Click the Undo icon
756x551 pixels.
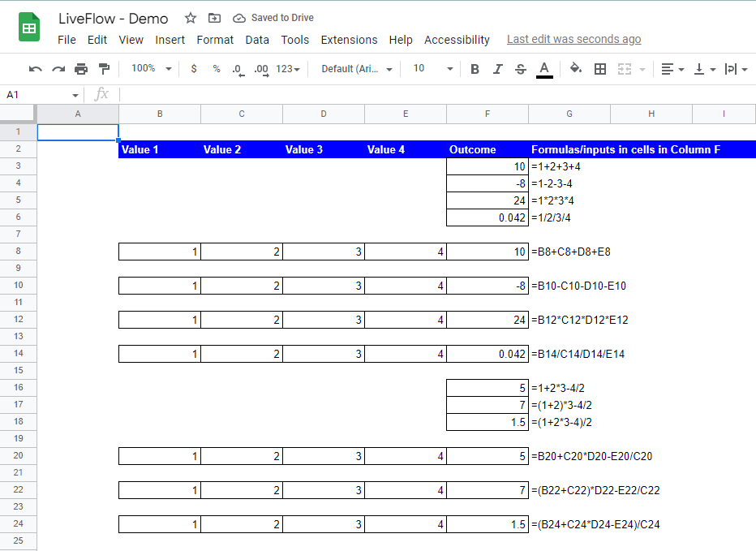point(35,69)
